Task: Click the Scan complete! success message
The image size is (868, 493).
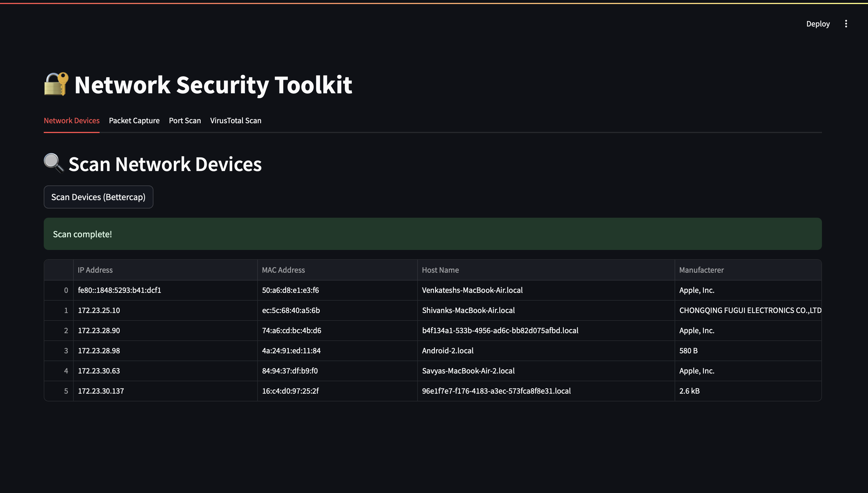Action: pyautogui.click(x=82, y=234)
